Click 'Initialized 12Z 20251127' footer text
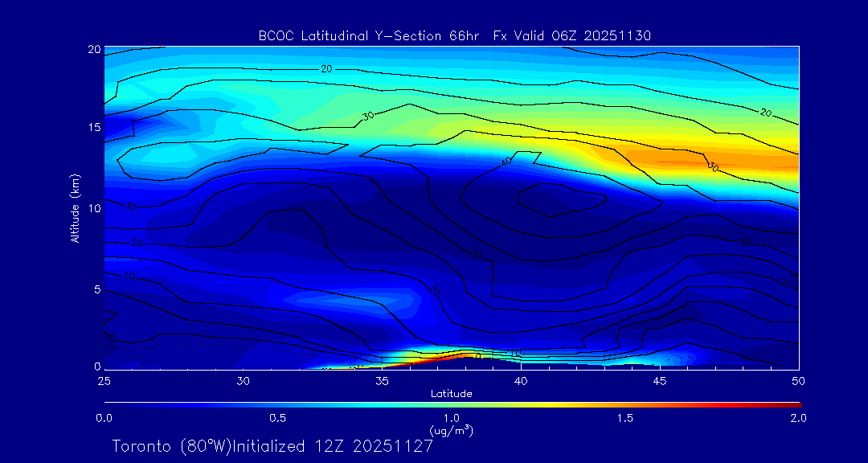Image resolution: width=868 pixels, height=463 pixels. click(332, 446)
